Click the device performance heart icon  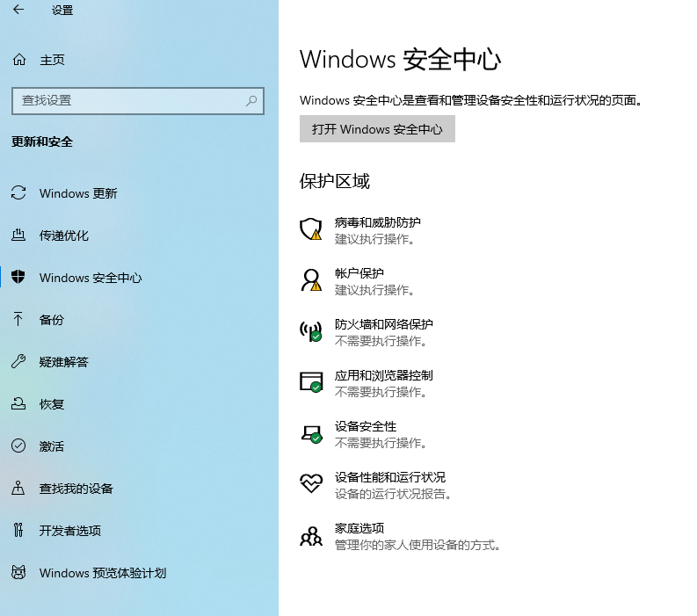311,483
